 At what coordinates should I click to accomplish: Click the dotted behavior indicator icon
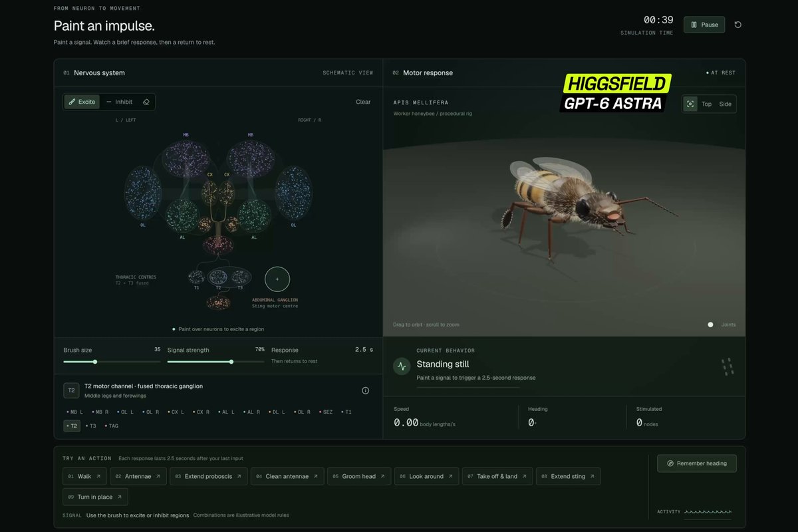point(728,366)
